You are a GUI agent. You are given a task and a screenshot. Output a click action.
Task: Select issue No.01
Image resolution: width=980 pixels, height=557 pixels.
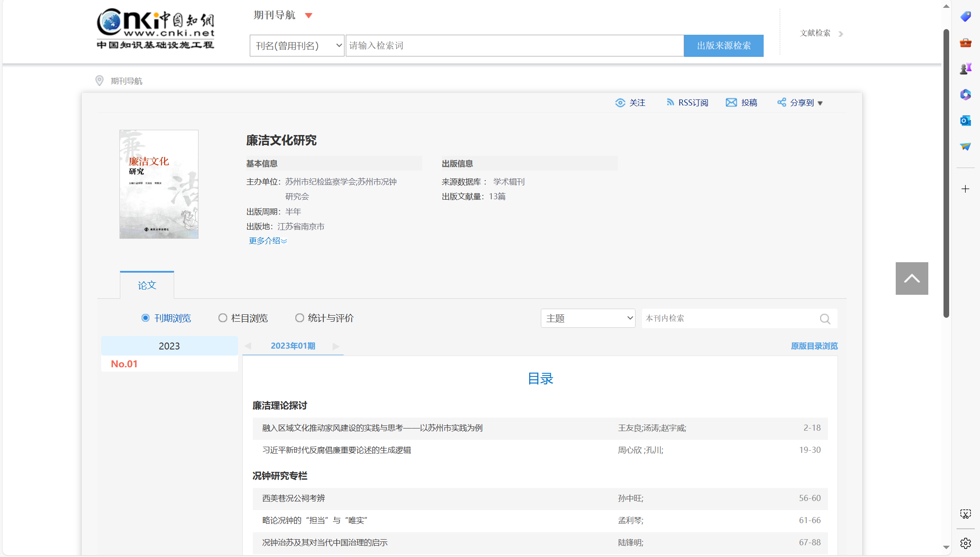(124, 364)
